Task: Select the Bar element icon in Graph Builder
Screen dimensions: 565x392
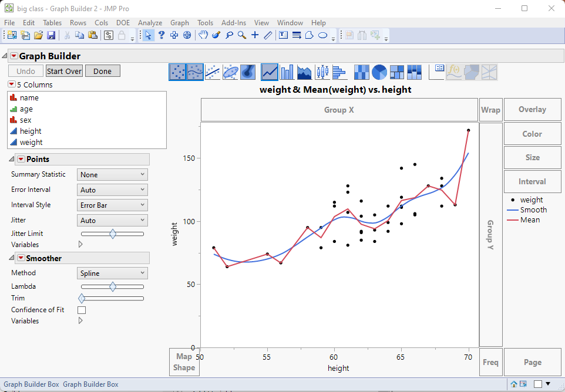Action: (286, 72)
